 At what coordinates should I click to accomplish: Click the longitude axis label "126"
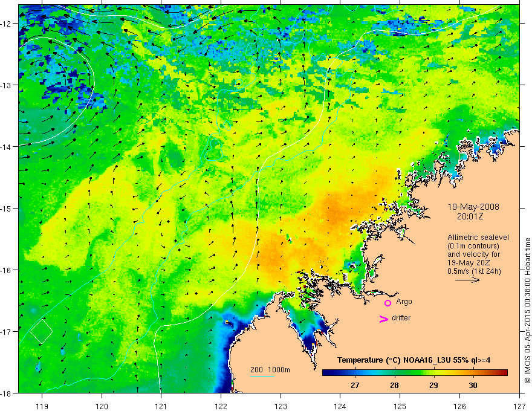[459, 406]
